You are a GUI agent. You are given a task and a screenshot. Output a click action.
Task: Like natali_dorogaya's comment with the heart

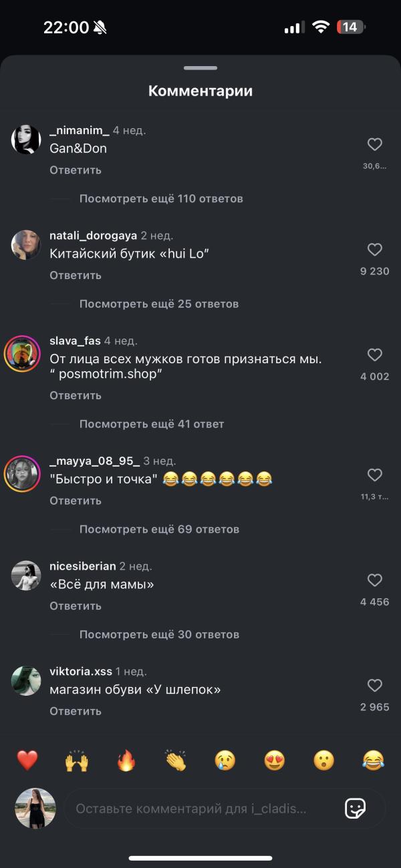[375, 250]
